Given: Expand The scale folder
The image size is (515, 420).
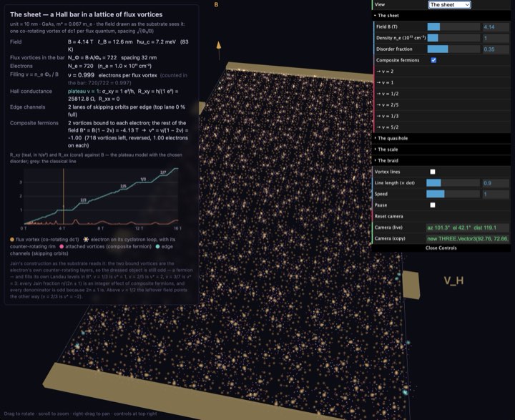Looking at the screenshot, I should pyautogui.click(x=441, y=150).
